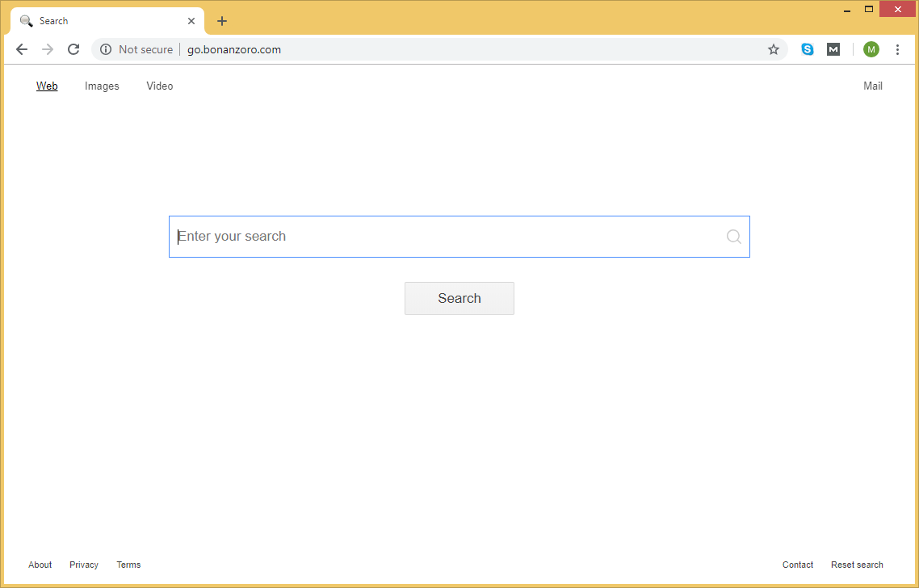
Task: Click the magnifier icon in search box
Action: point(733,237)
